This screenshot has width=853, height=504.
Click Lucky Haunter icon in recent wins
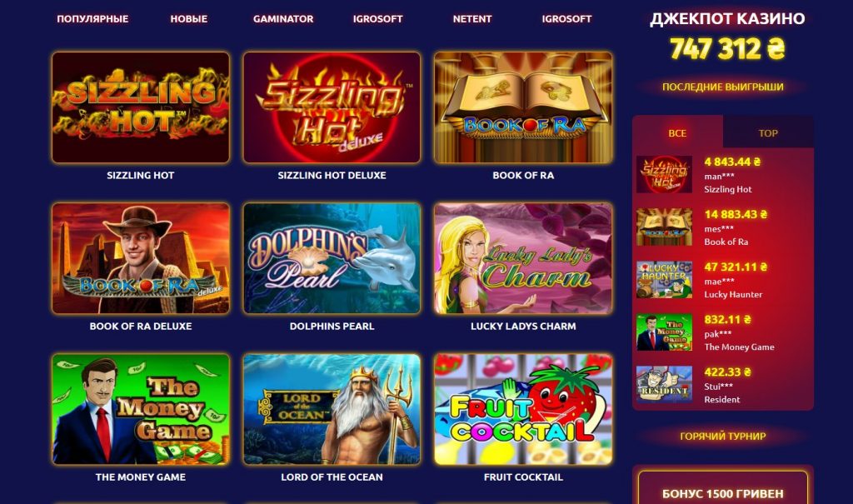(664, 280)
